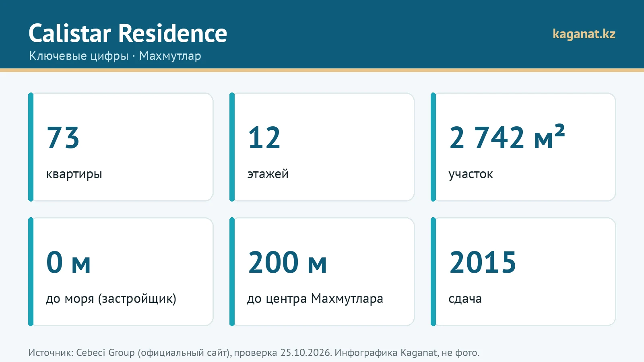
Task: Select the value 0 м
Action: (x=68, y=262)
